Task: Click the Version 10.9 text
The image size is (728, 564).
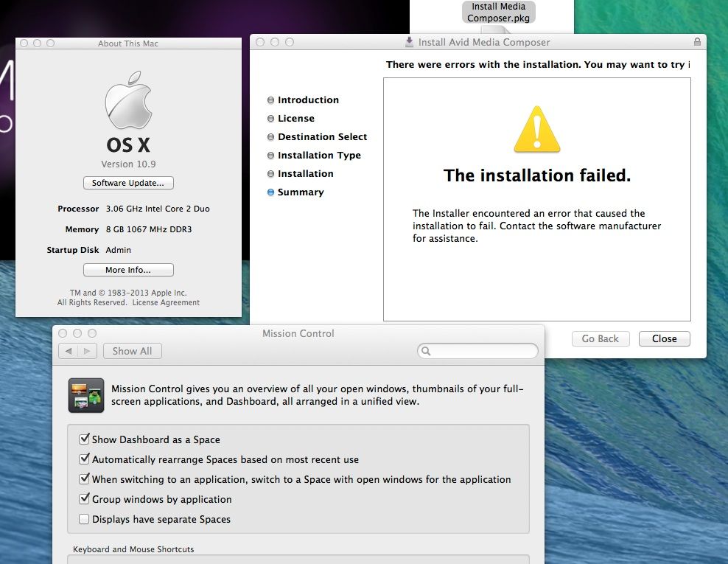Action: coord(129,164)
